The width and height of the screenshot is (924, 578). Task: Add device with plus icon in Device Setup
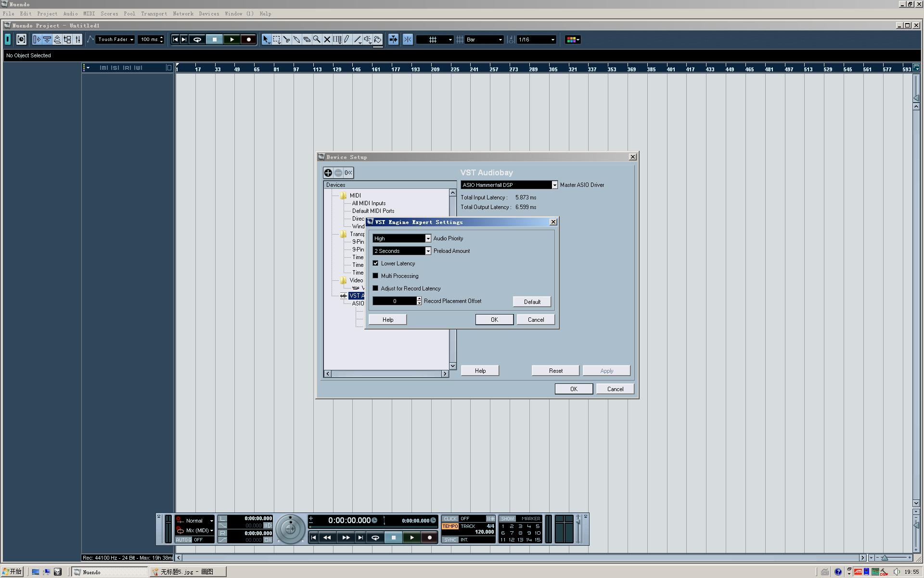(x=328, y=172)
